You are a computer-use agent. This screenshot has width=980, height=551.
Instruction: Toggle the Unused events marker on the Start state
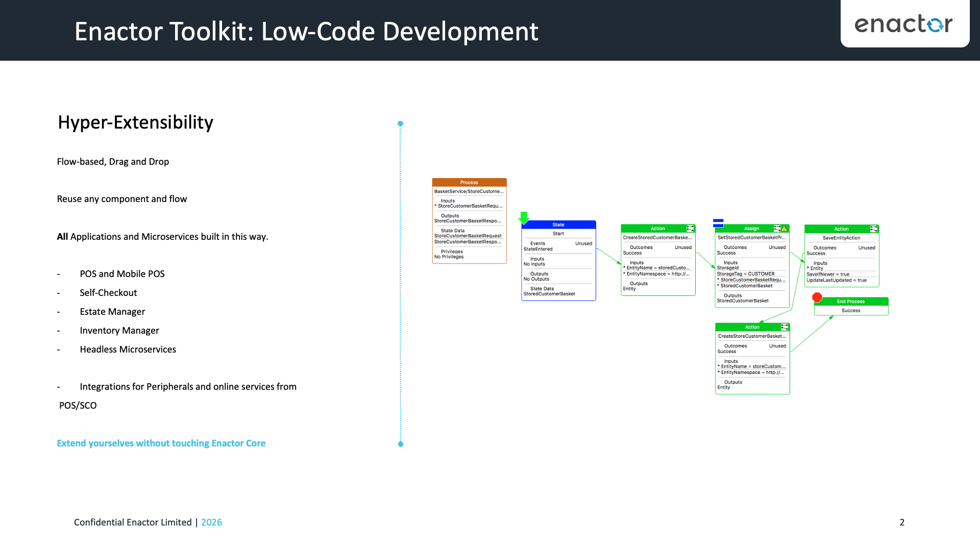[583, 243]
